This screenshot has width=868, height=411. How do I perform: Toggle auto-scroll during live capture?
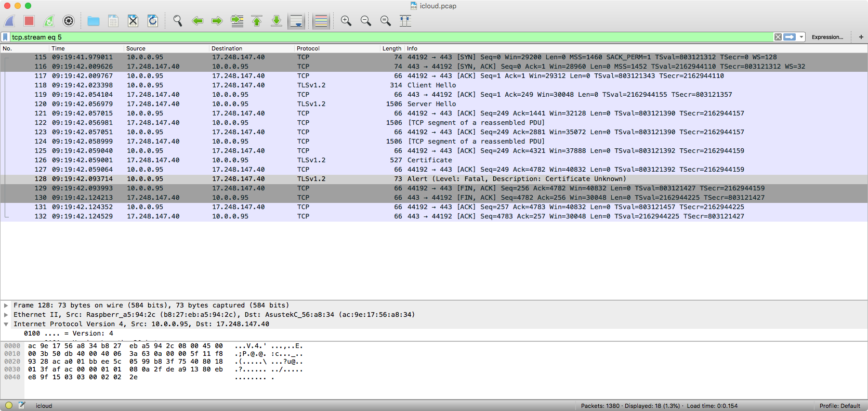coord(296,21)
